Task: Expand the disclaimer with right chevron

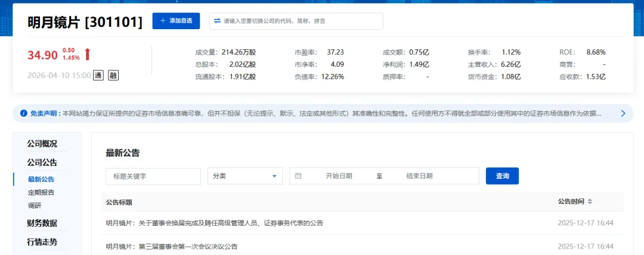Action: pyautogui.click(x=623, y=113)
